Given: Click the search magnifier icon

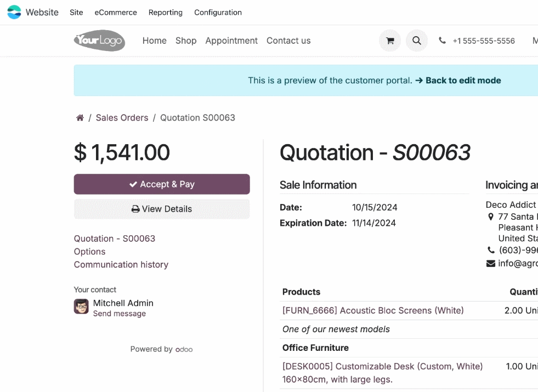Looking at the screenshot, I should [x=417, y=41].
